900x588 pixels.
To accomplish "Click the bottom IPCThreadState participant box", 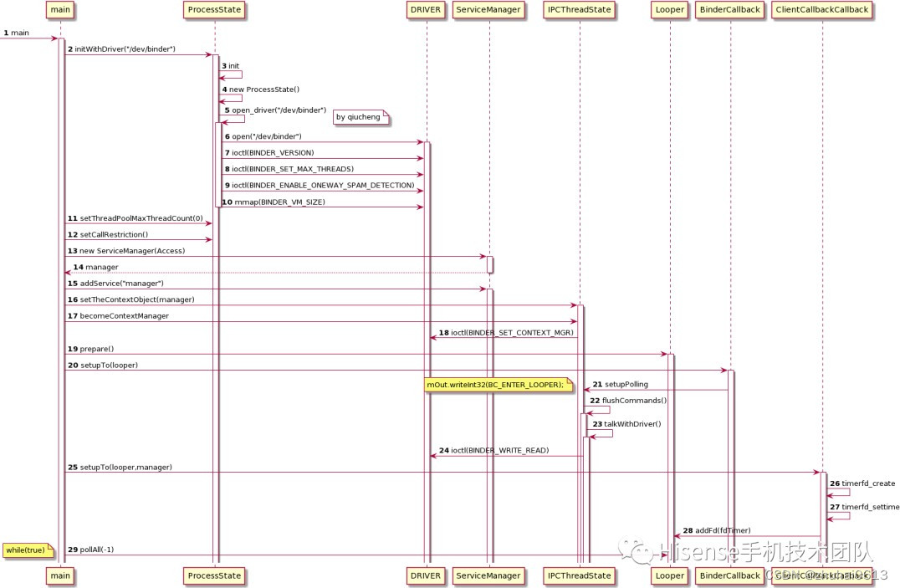I will tap(579, 576).
